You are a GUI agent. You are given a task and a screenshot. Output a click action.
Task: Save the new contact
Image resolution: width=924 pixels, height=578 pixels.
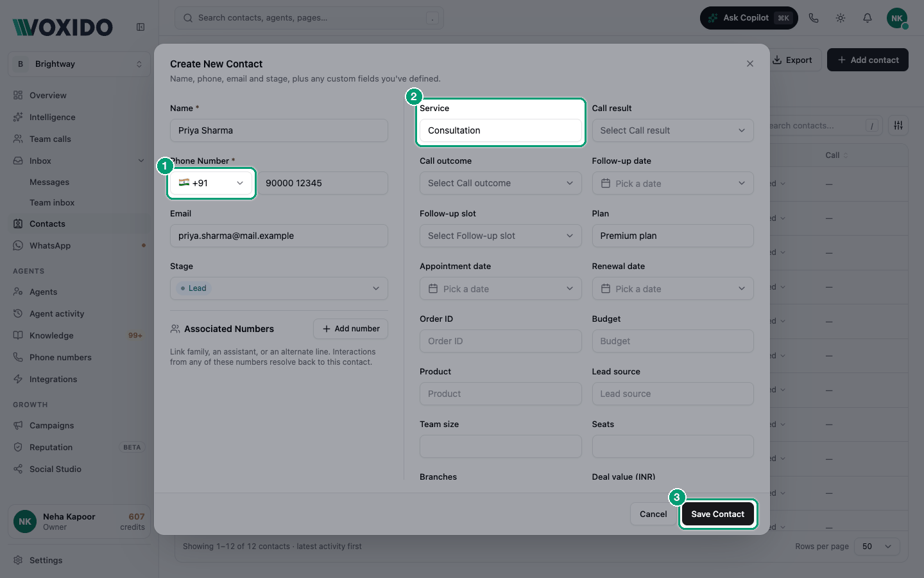(x=717, y=514)
